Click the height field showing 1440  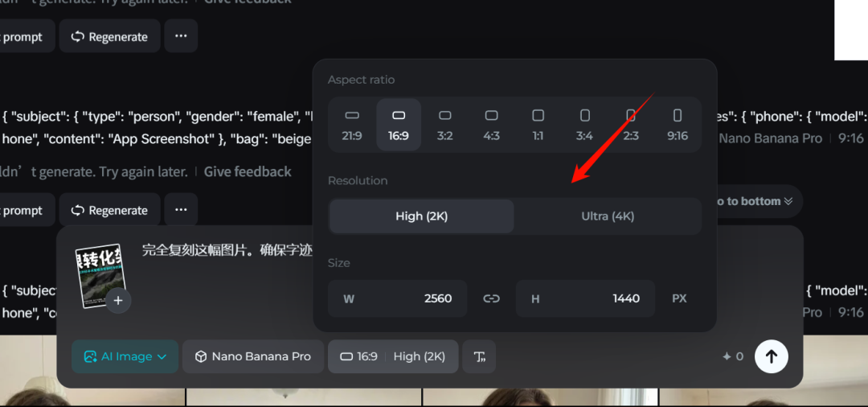pos(586,298)
